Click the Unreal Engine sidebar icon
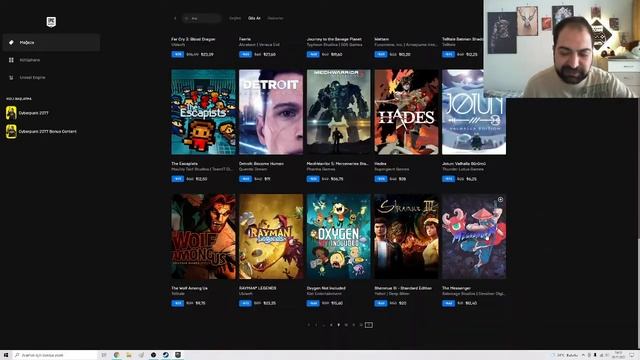Image resolution: width=640 pixels, height=360 pixels. 11,78
